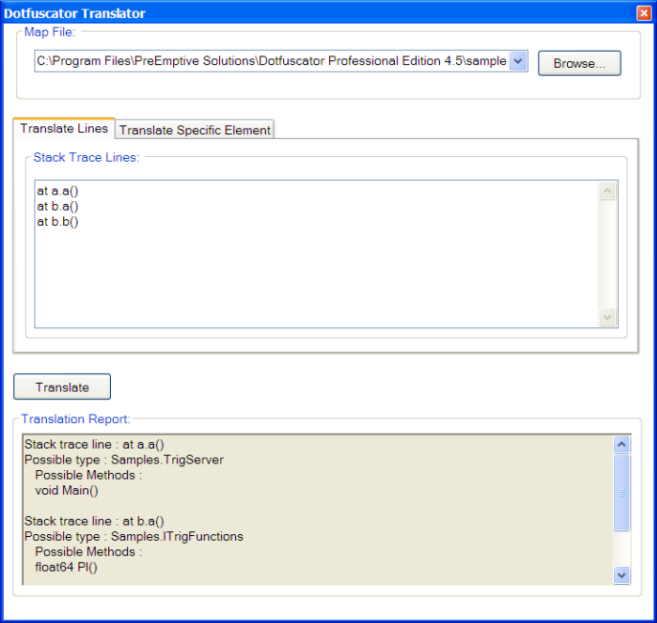Screen dimensions: 657x623
Task: Click Translation Report scroll down arrow
Action: 622,575
